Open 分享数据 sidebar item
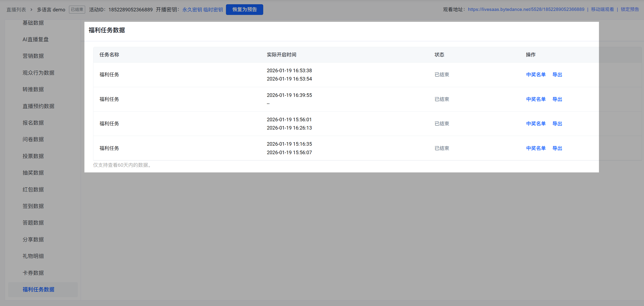 33,239
